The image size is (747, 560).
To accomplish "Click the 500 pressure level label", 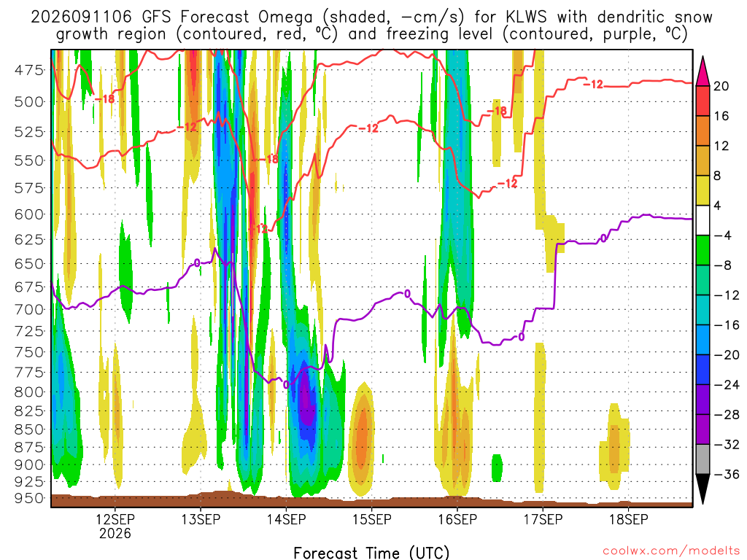I will click(x=29, y=102).
